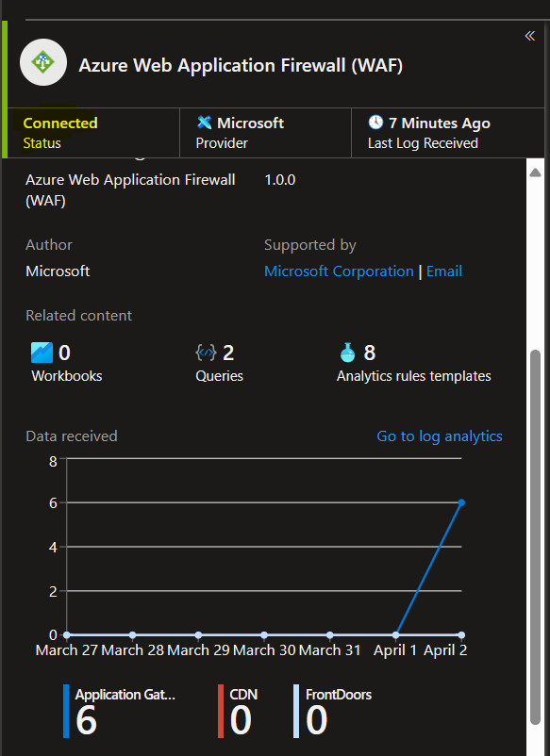550x756 pixels.
Task: Click the Microsoft provider icon
Action: click(x=205, y=123)
